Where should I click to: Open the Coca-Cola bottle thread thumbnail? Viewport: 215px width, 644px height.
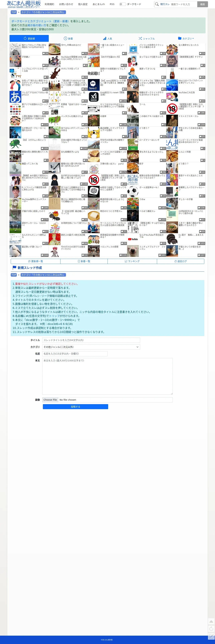(x=172, y=73)
